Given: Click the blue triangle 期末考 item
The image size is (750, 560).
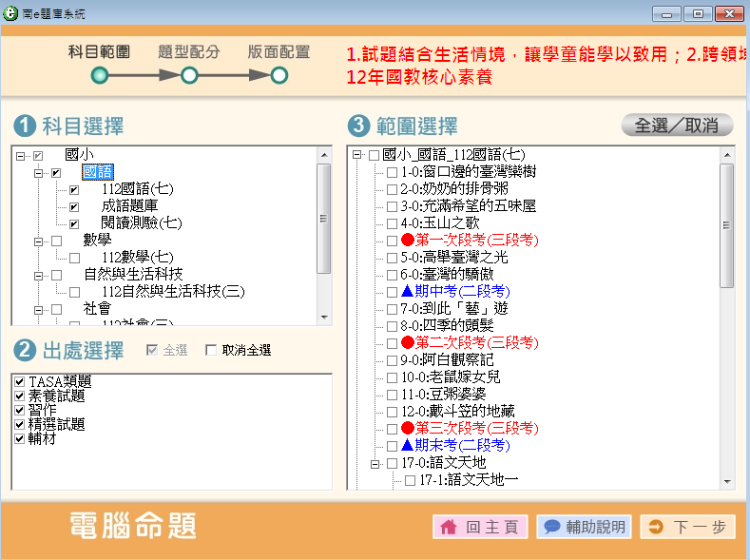Looking at the screenshot, I should coord(449,446).
